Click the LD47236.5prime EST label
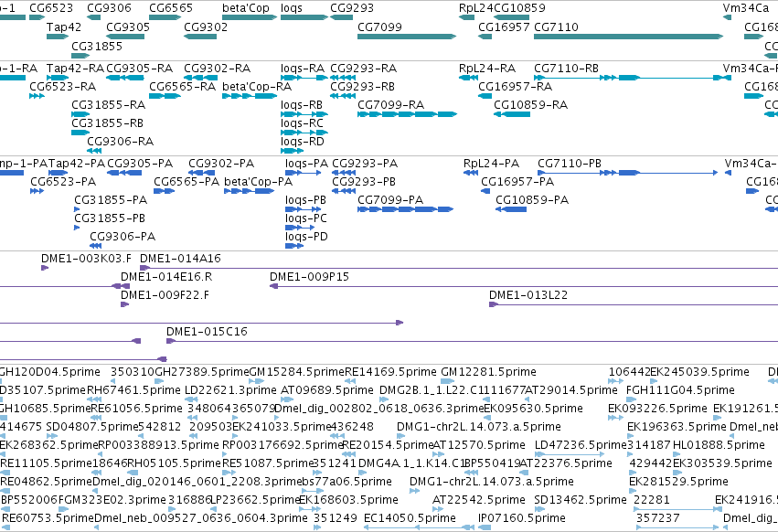Viewport: 778px width, 532px height. (x=581, y=444)
